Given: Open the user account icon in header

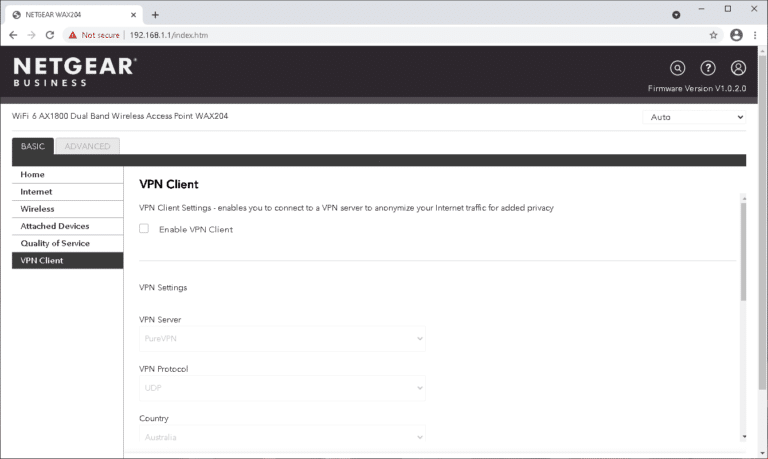Looking at the screenshot, I should (x=738, y=68).
